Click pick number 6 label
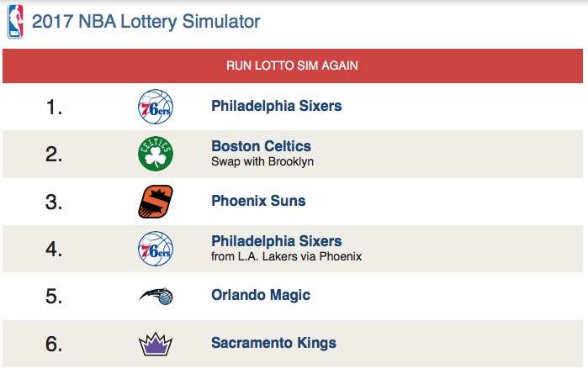Viewport: 588px width, 368px height. click(x=55, y=344)
